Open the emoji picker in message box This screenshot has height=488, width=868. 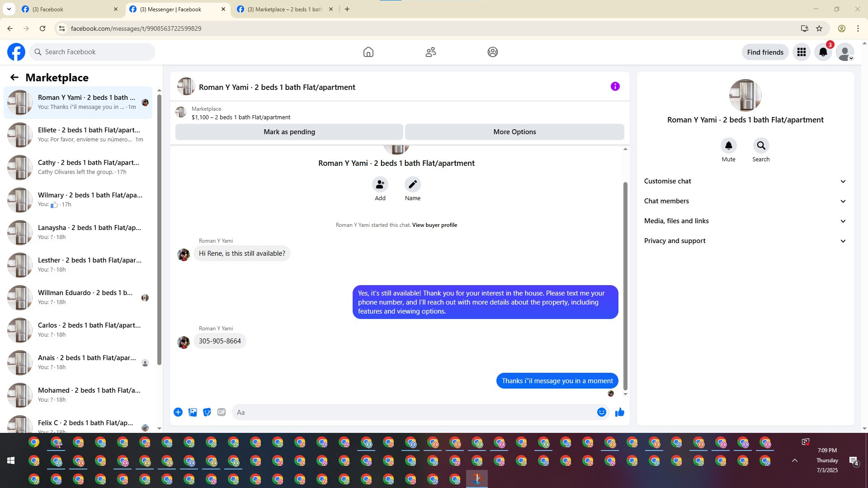click(x=601, y=412)
